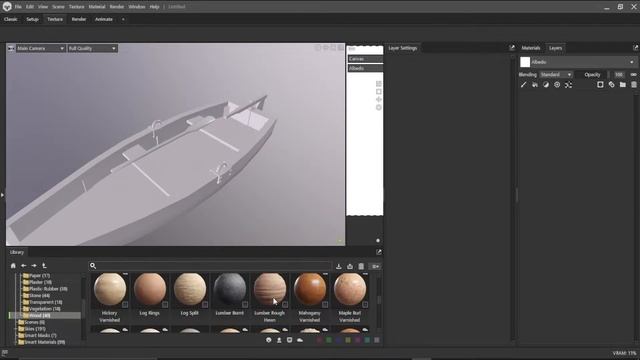Open the Albedo dropdown in UV panel

(x=365, y=68)
